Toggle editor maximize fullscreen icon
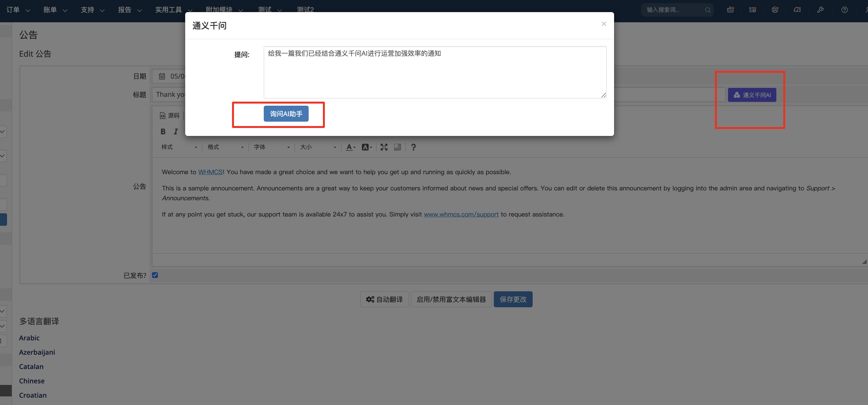 pos(384,147)
